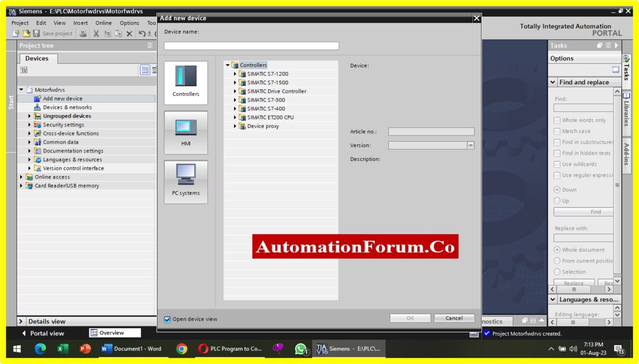Click the Cut toolbar icon
639x364 pixels.
click(96, 33)
